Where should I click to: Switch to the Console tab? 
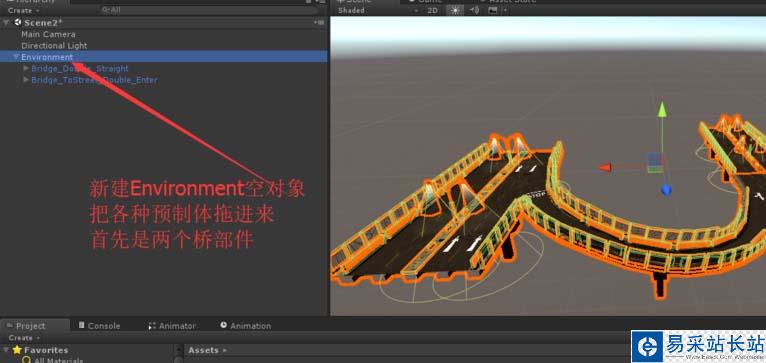(99, 326)
